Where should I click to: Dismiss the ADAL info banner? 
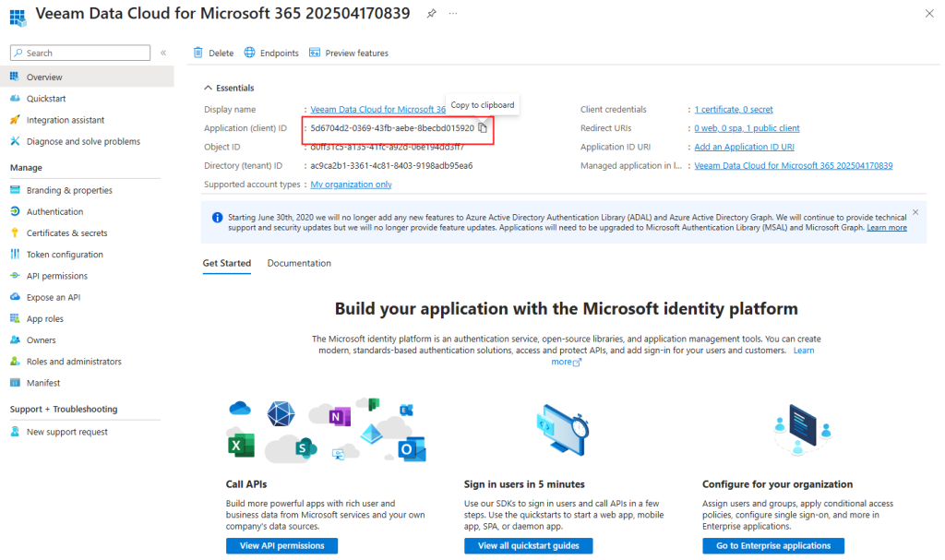pyautogui.click(x=915, y=212)
